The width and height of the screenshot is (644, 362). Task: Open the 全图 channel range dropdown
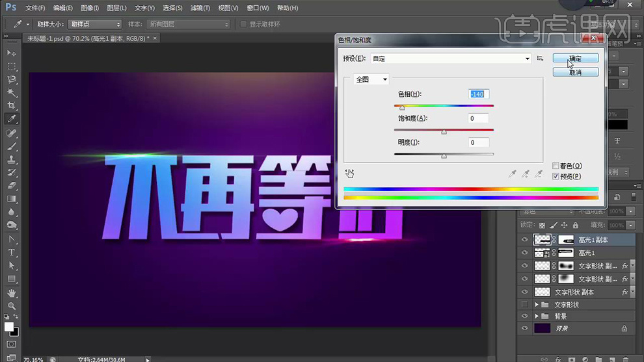[371, 79]
